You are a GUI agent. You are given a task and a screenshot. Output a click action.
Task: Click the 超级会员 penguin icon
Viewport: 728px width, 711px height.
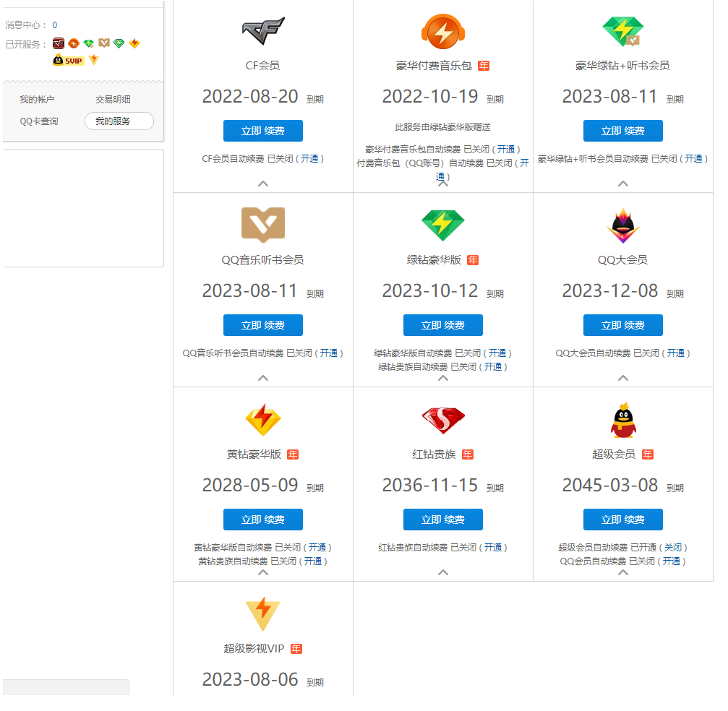pos(622,419)
